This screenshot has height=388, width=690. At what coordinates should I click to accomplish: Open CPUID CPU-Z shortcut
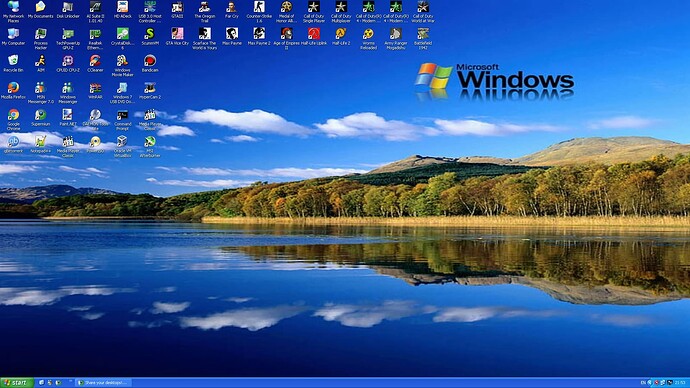(x=68, y=64)
